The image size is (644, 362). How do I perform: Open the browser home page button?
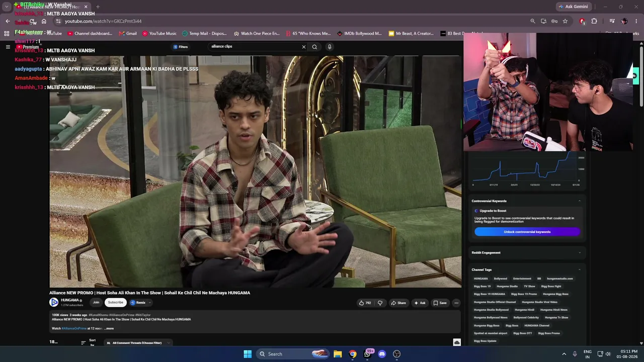[44, 21]
